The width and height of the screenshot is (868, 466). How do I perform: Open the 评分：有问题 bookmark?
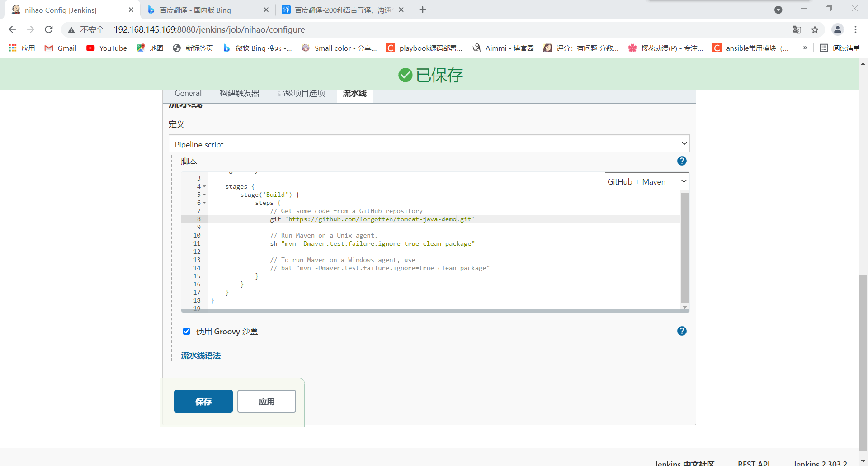tap(581, 48)
